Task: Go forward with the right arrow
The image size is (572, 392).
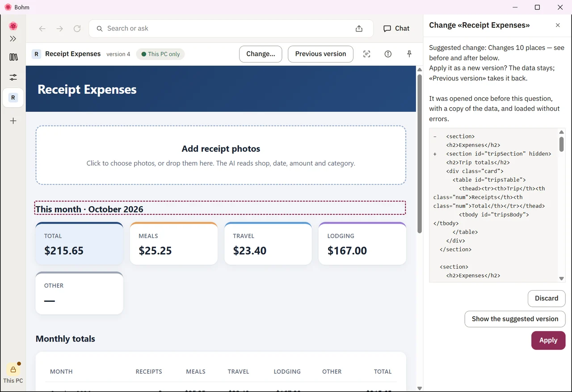Action: 60,29
